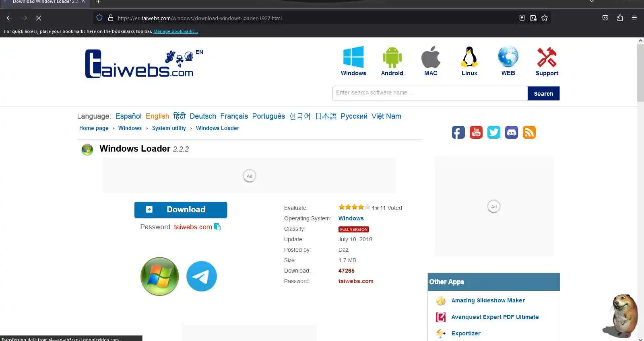
Task: Open Windows Loader breadcrumb link
Action: pyautogui.click(x=217, y=128)
